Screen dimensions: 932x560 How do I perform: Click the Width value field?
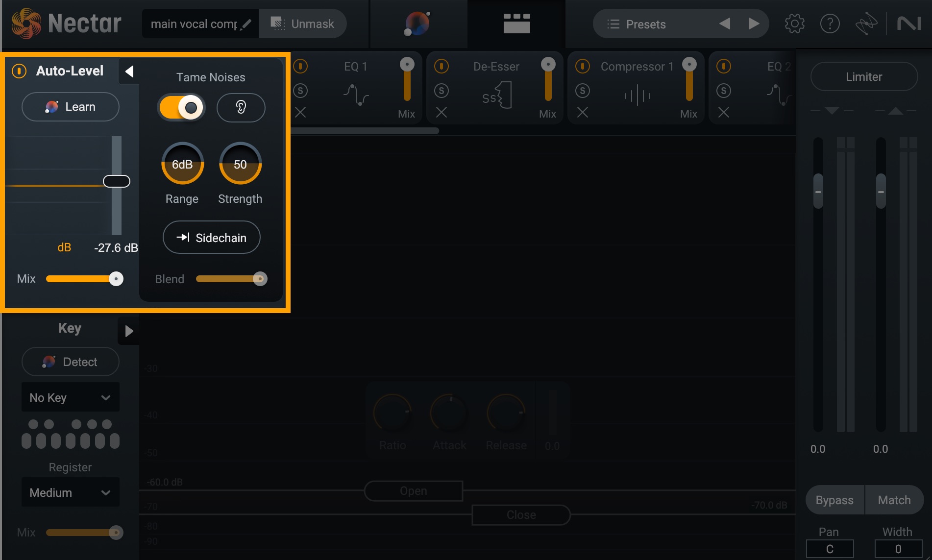click(x=898, y=549)
